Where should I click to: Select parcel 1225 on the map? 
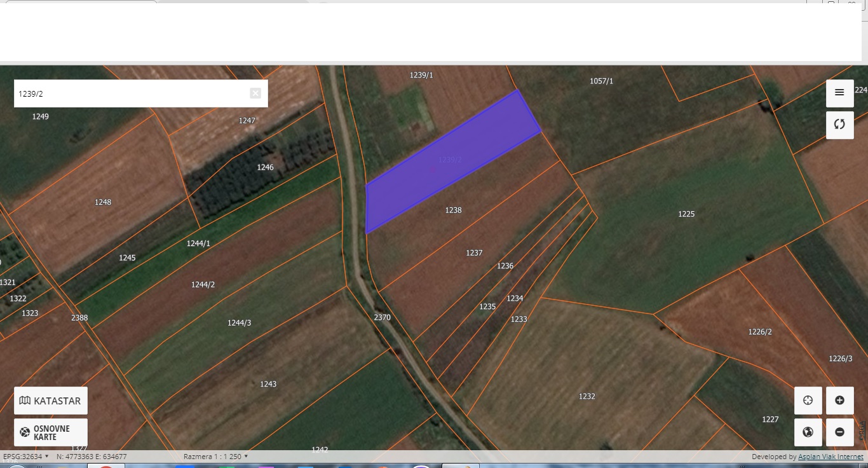686,214
